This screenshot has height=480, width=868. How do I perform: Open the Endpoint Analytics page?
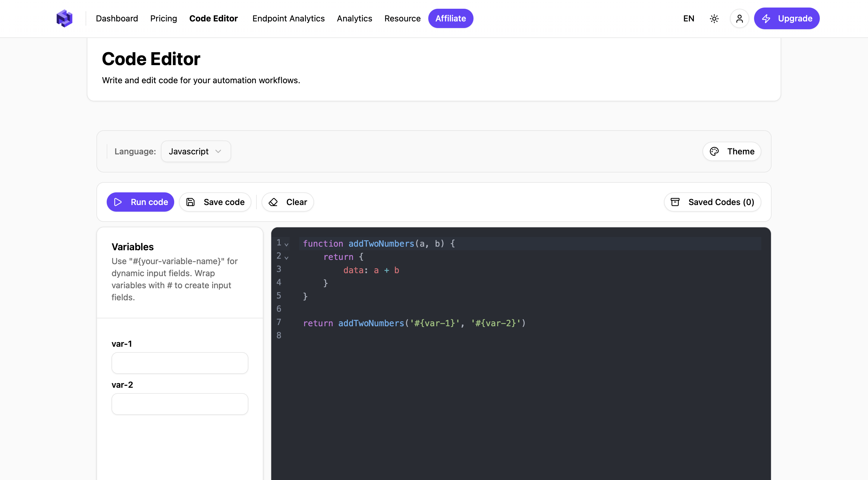click(x=288, y=18)
